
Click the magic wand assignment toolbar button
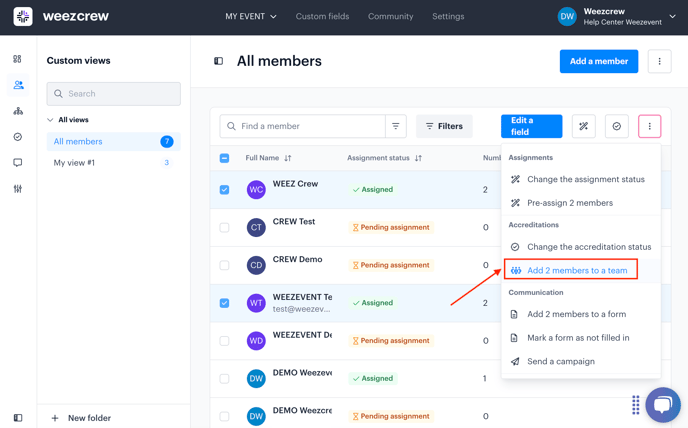tap(584, 126)
